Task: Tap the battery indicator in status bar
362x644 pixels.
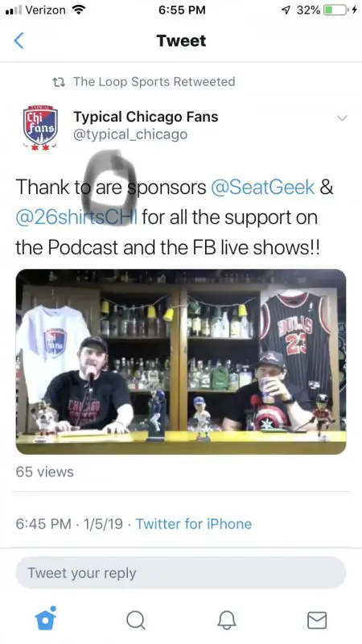Action: 335,10
